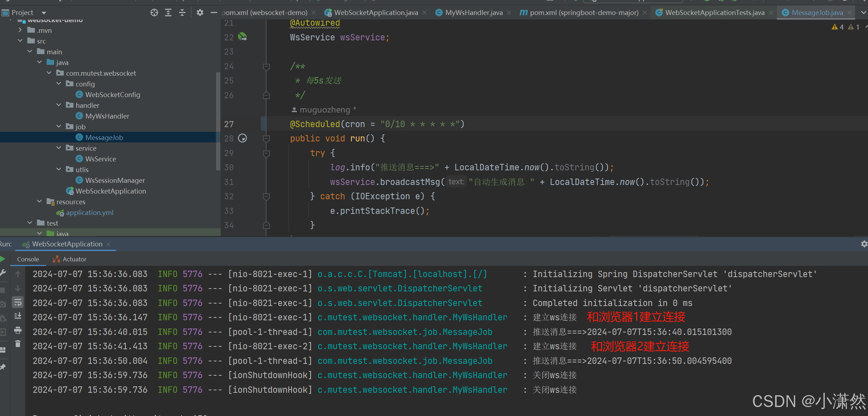
Task: Click the Project view window icon
Action: (5, 13)
